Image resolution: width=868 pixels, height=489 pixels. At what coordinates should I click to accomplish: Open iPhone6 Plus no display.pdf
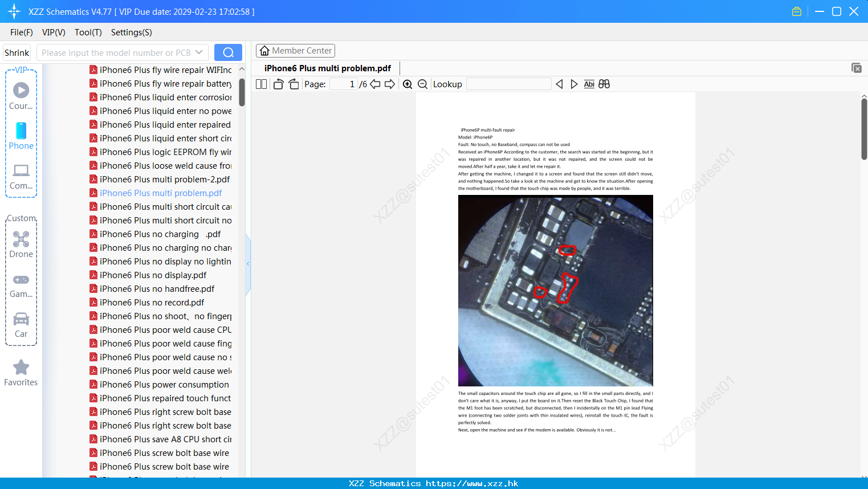148,275
